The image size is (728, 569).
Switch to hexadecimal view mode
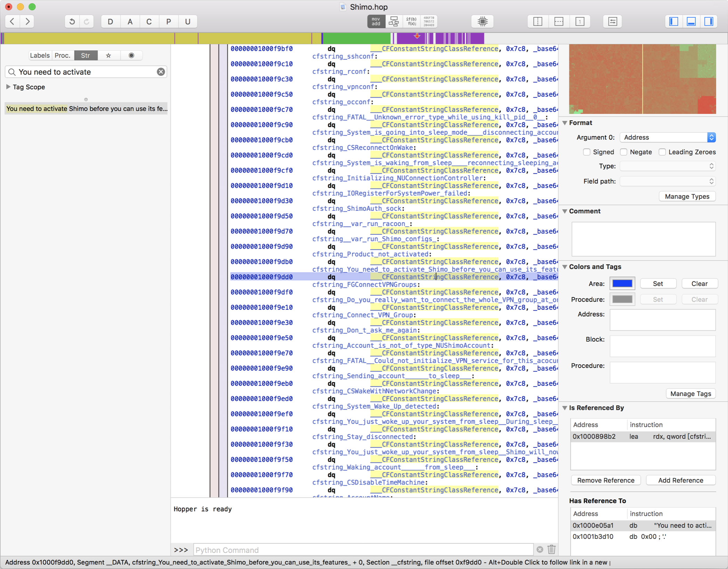(429, 22)
